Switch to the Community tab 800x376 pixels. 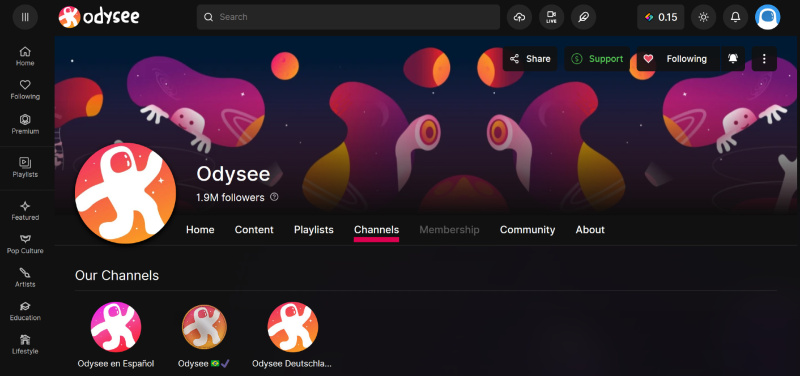click(528, 230)
